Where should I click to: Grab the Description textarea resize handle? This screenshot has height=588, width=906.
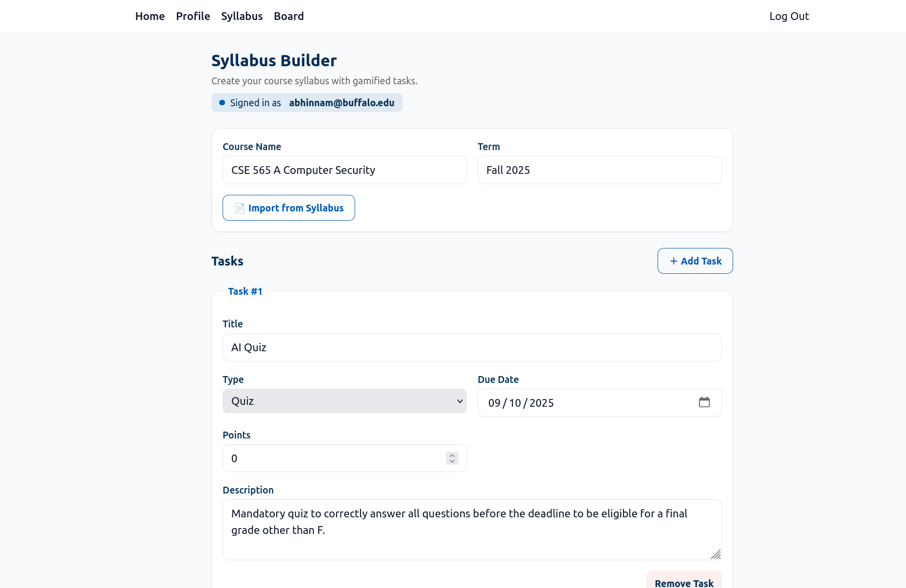point(716,554)
